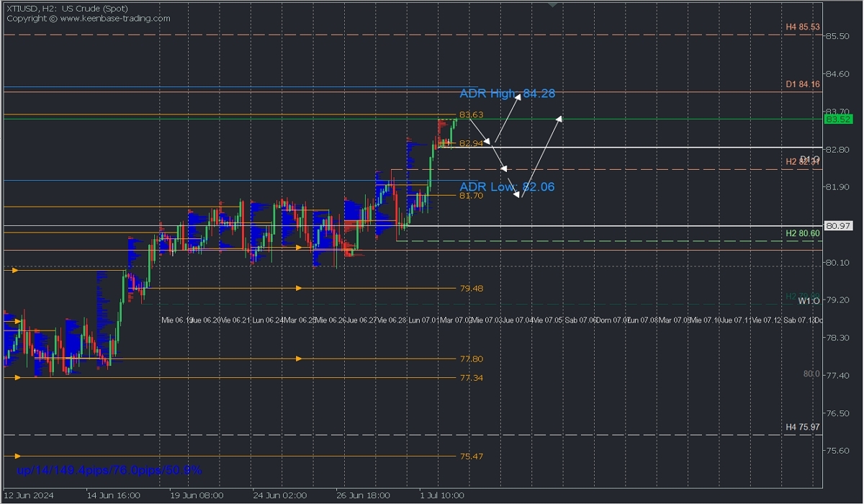Image resolution: width=864 pixels, height=504 pixels.
Task: Click the 81.90 price axis value
Action: click(839, 187)
